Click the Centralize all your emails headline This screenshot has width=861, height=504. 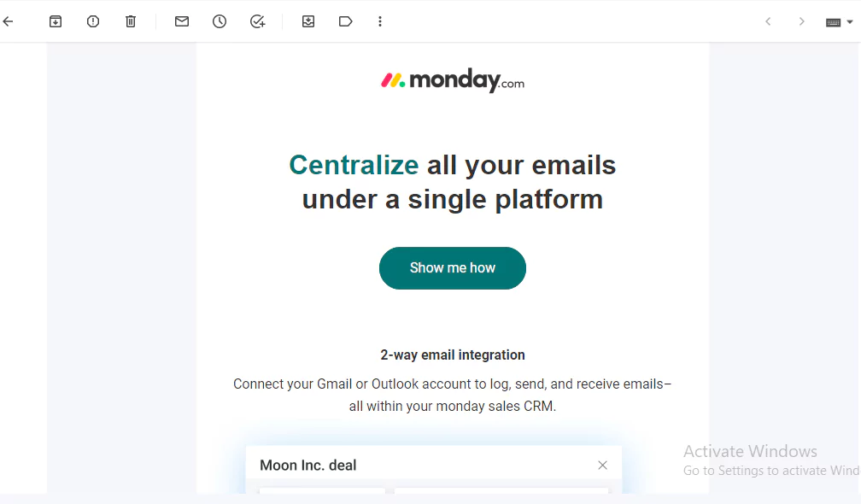[x=453, y=182]
